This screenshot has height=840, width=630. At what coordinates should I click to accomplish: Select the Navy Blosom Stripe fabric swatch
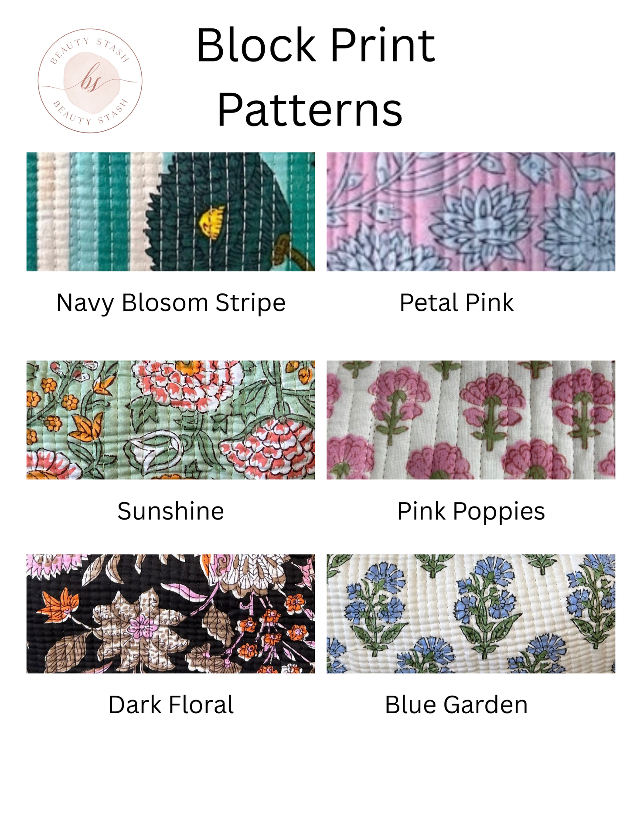[170, 211]
